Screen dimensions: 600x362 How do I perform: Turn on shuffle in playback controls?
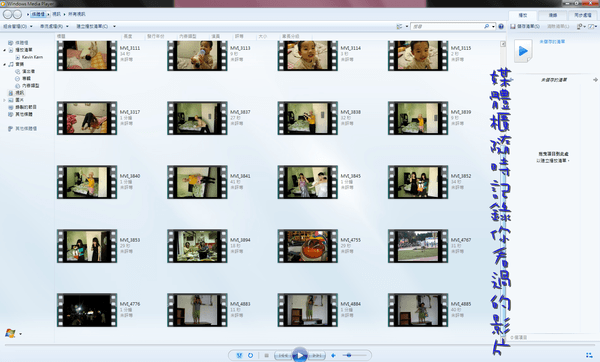point(240,355)
